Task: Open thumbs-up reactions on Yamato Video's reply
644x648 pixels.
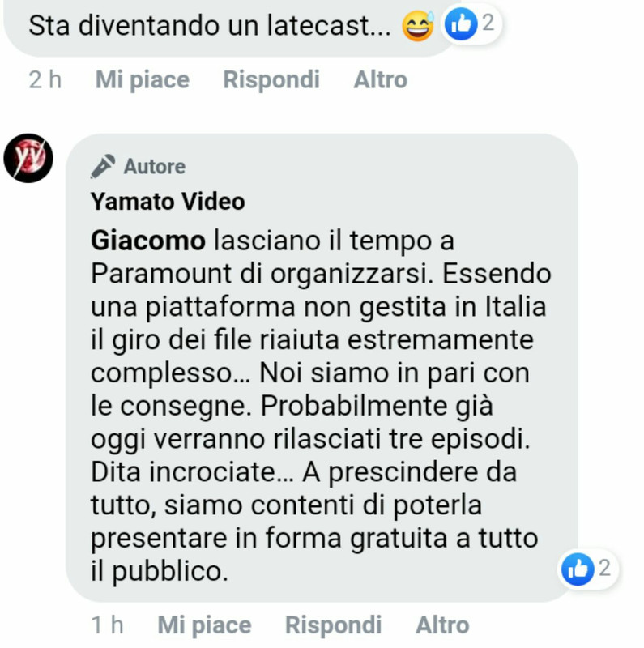Action: tap(578, 569)
